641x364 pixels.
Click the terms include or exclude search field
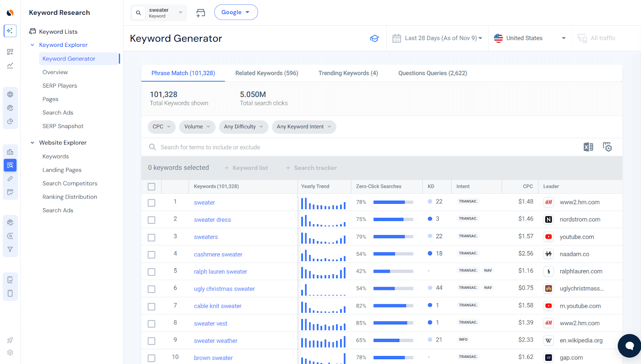[x=240, y=147]
